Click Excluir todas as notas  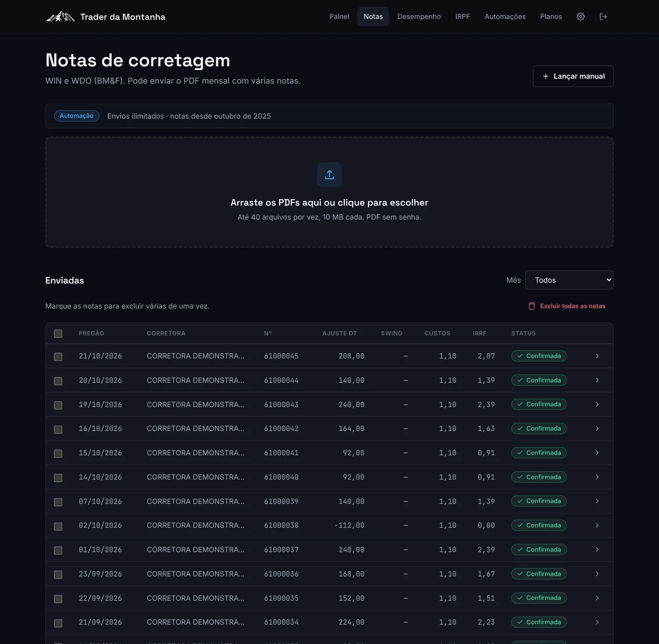pyautogui.click(x=567, y=306)
